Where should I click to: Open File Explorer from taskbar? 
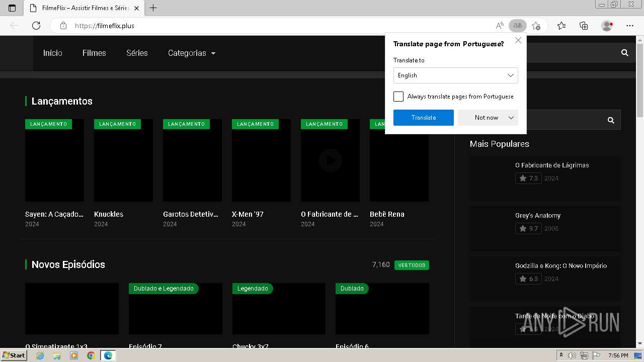57,355
